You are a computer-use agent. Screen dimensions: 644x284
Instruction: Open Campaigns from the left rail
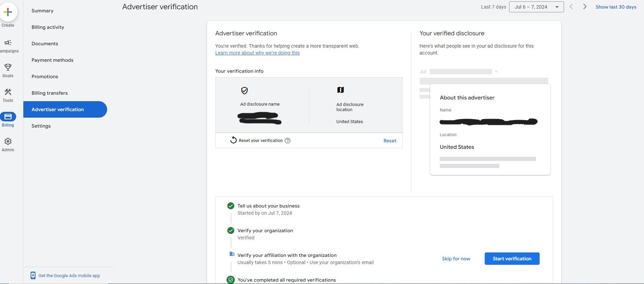tap(8, 43)
